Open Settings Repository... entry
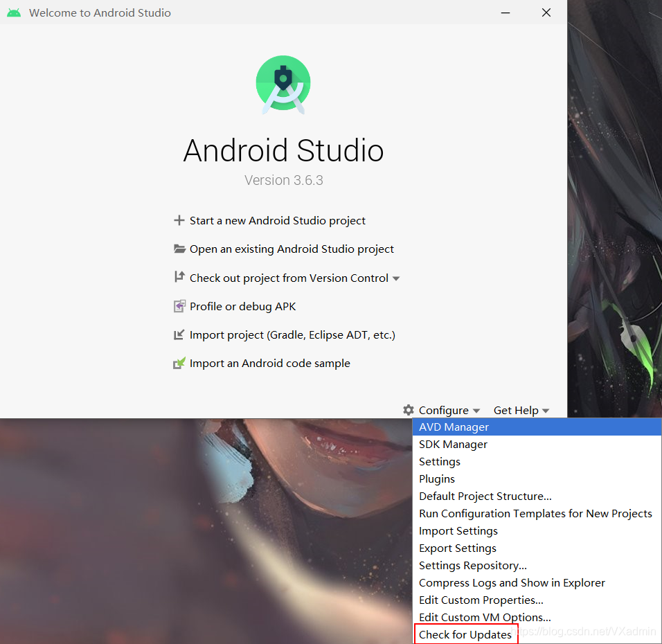Viewport: 662px width, 644px height. (537, 566)
